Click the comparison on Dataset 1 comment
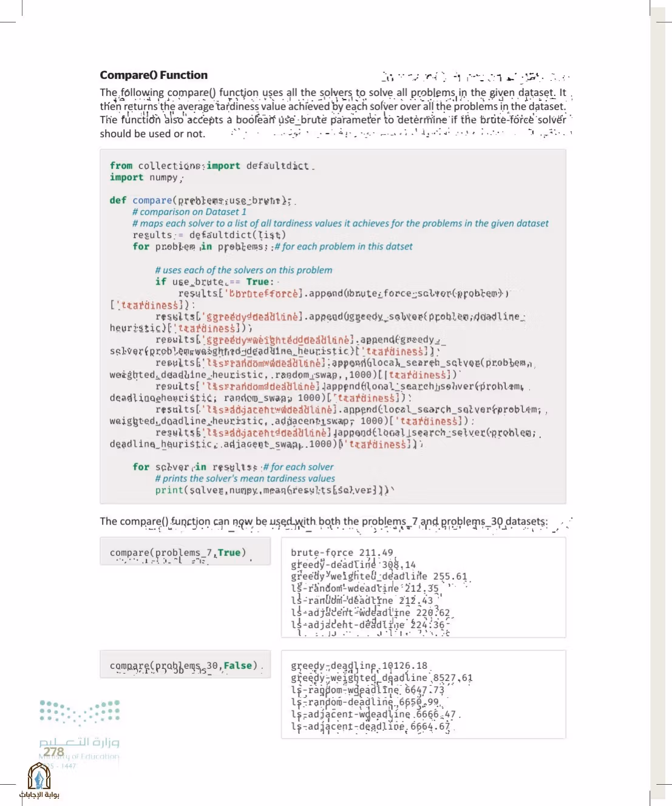Viewport: 672px width, 806px height. tap(189, 212)
